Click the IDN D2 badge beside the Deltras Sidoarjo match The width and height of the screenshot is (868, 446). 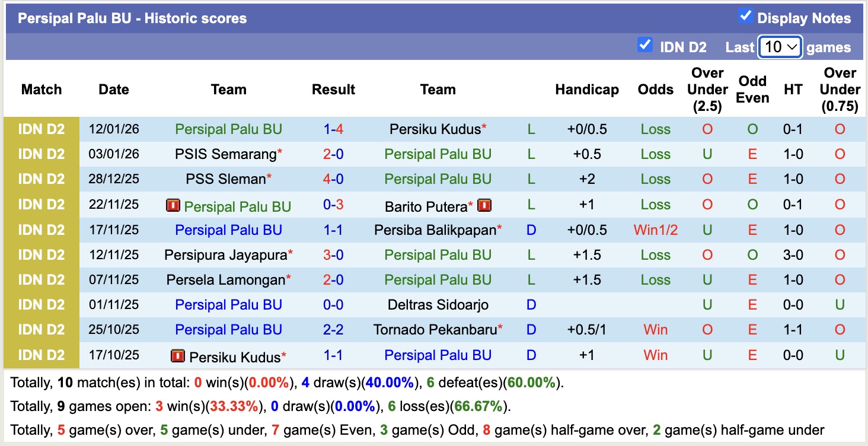click(x=41, y=304)
